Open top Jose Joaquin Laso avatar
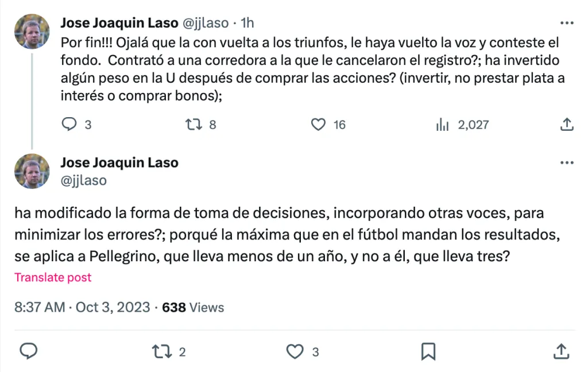 (x=32, y=31)
